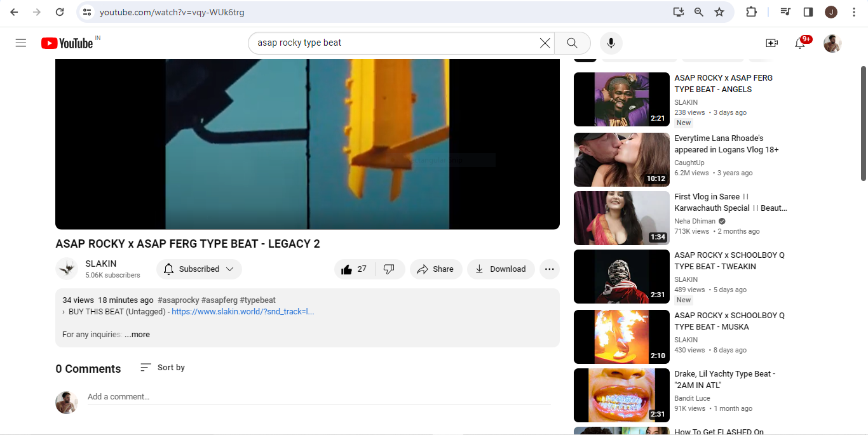View site information icon in address bar
868x435 pixels.
point(87,12)
